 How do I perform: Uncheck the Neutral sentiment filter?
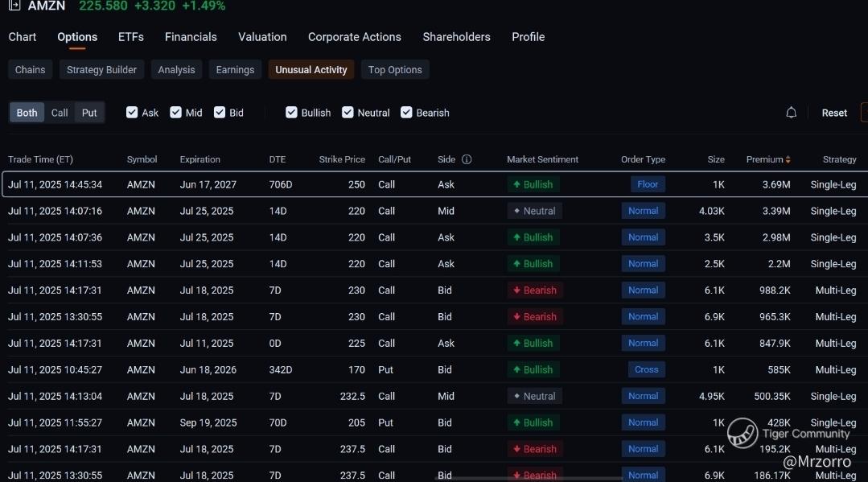point(348,113)
